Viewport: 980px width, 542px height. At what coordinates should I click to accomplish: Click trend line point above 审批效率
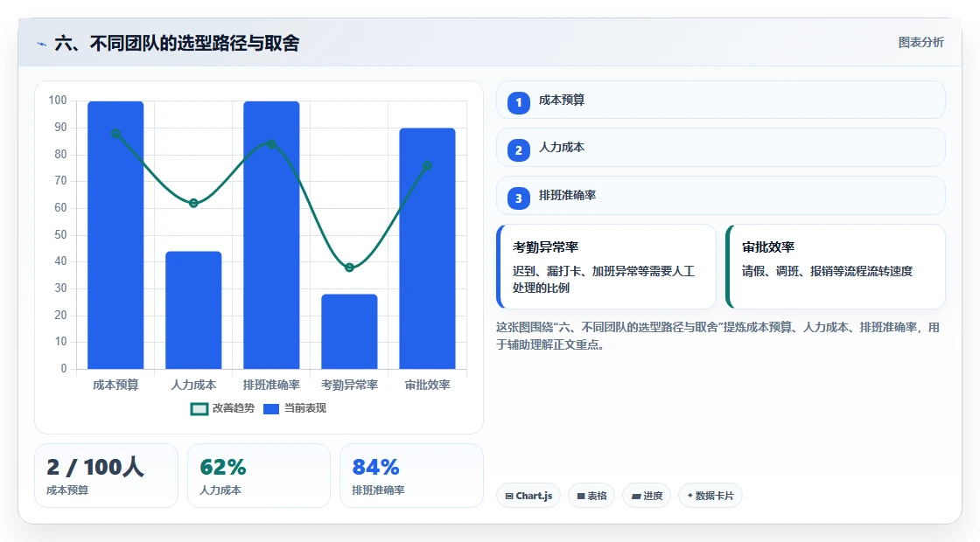(x=428, y=165)
